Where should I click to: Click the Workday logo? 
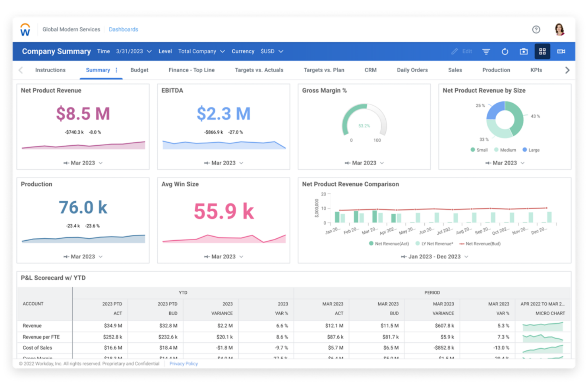25,29
